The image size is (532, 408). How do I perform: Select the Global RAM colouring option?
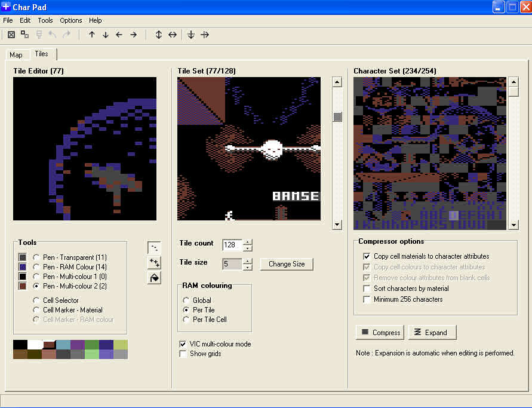[x=187, y=300]
